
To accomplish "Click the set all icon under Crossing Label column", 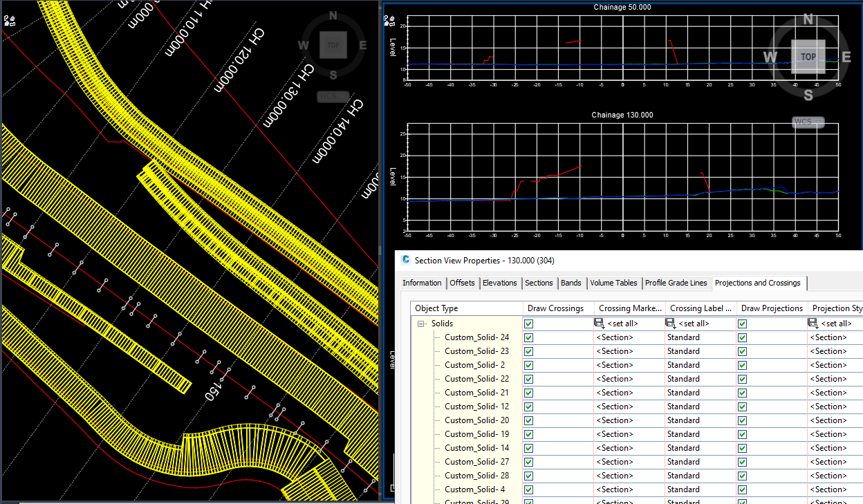I will point(670,323).
